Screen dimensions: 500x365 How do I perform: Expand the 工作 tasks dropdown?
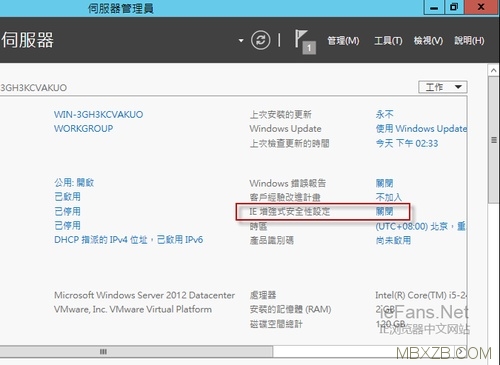[443, 87]
